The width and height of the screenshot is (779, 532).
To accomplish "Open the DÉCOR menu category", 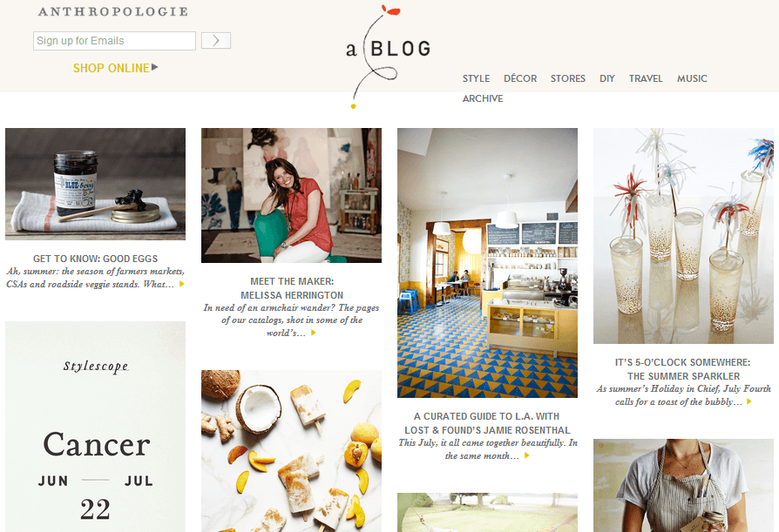I will click(520, 78).
